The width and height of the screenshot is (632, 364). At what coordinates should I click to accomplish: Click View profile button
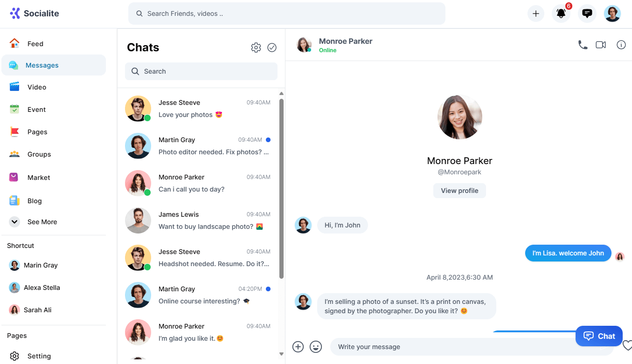(x=459, y=191)
